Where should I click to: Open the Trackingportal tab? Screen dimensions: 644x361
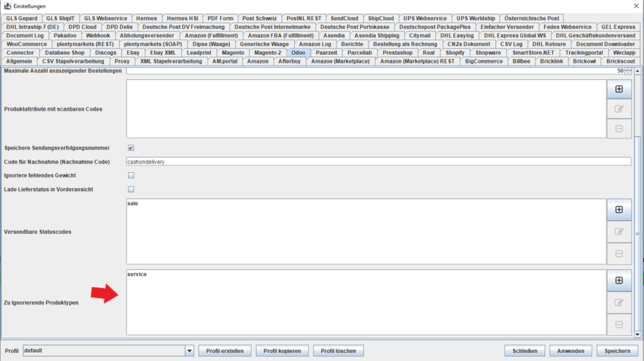(x=584, y=53)
